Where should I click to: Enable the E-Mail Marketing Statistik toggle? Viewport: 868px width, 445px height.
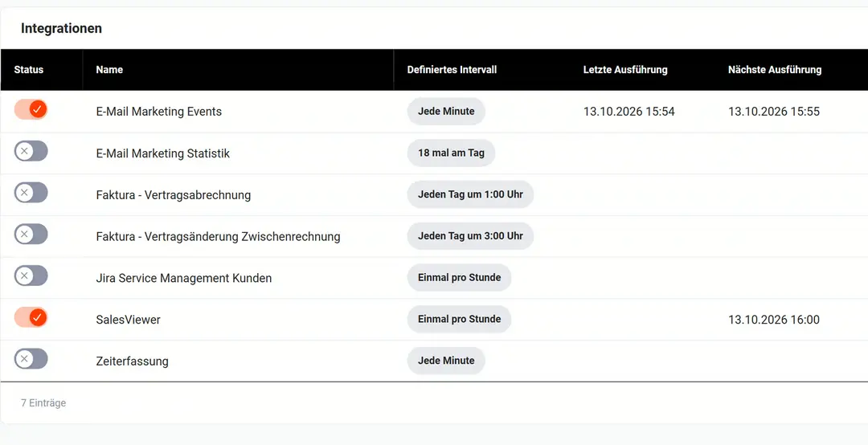tap(31, 151)
